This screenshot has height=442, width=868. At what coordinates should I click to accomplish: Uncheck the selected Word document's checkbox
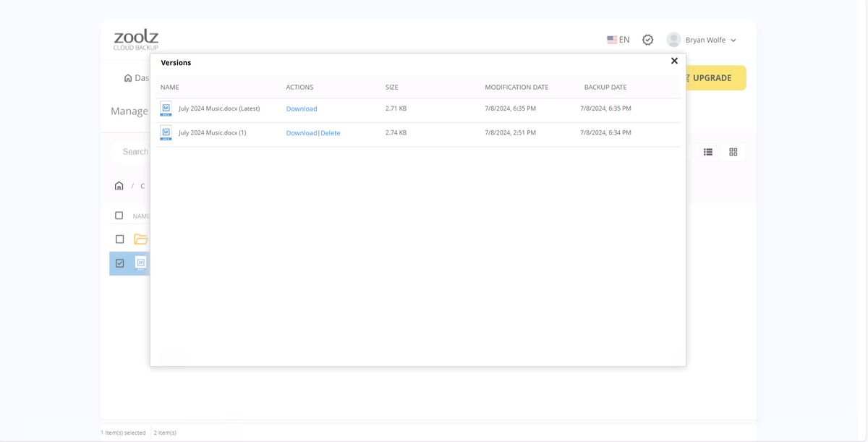click(x=119, y=263)
